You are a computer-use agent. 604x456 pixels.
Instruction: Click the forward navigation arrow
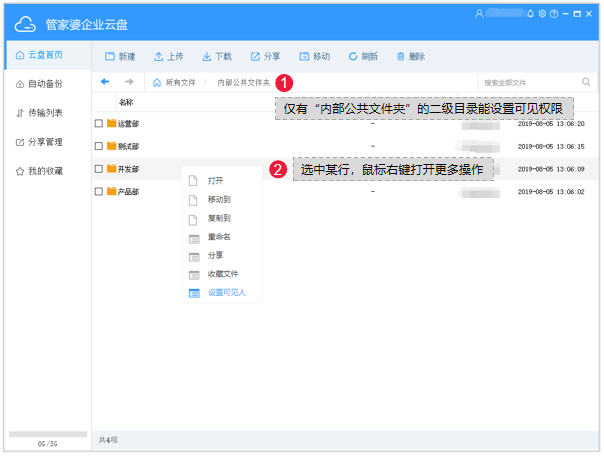point(129,82)
